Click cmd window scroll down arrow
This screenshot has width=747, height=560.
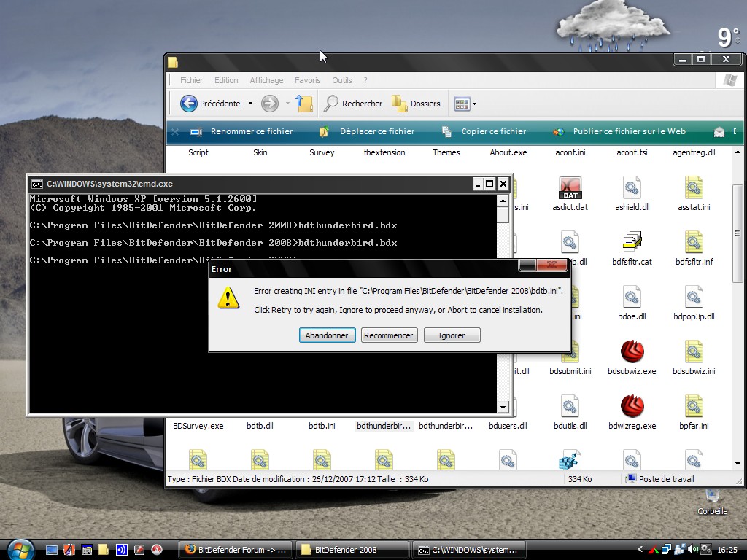[x=502, y=407]
